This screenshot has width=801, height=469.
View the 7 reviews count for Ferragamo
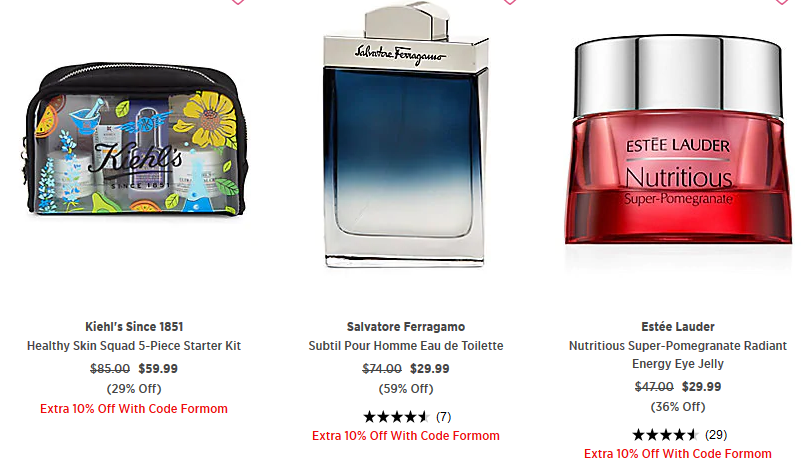443,417
